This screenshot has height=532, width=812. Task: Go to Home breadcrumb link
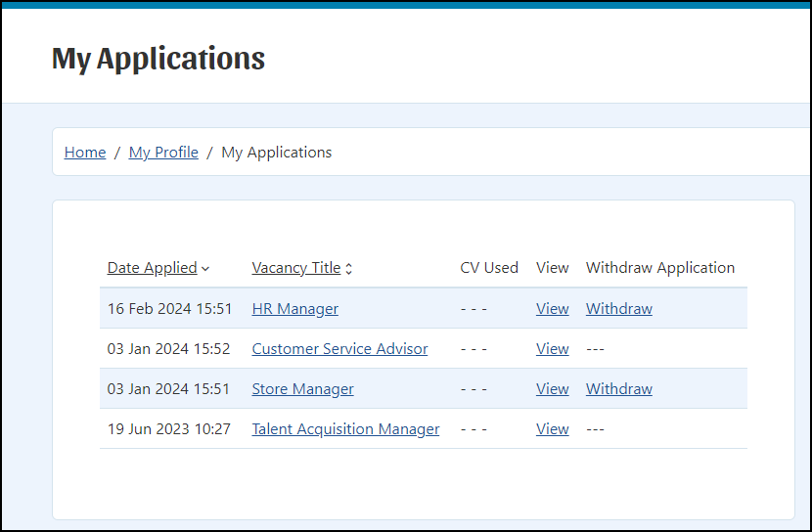click(85, 153)
